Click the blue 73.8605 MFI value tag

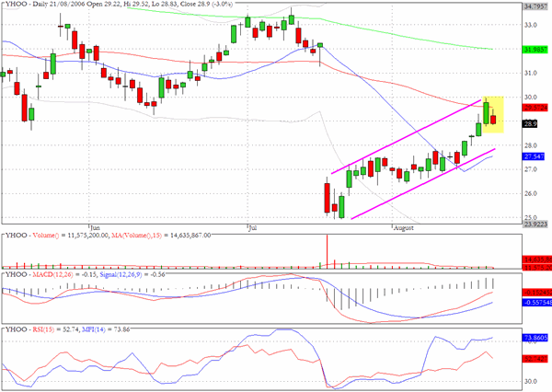pyautogui.click(x=535, y=338)
